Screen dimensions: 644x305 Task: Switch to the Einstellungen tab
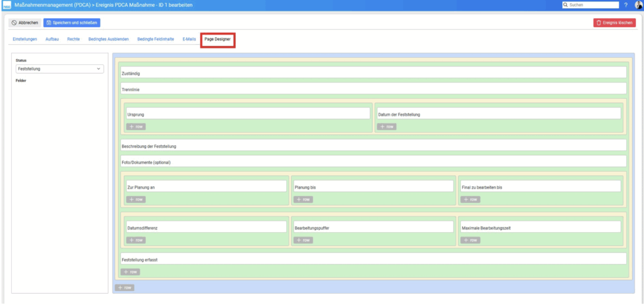click(x=25, y=39)
